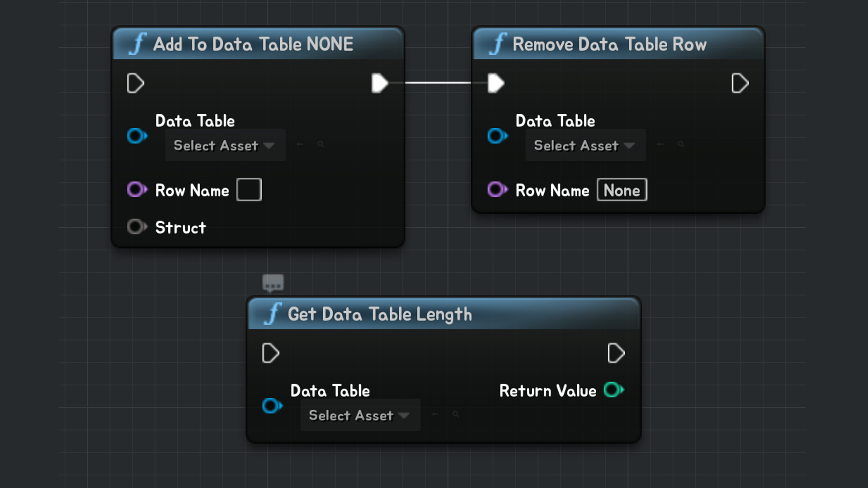
Task: Click the use-selected arrow on Remove Data Table Row
Action: coord(660,144)
